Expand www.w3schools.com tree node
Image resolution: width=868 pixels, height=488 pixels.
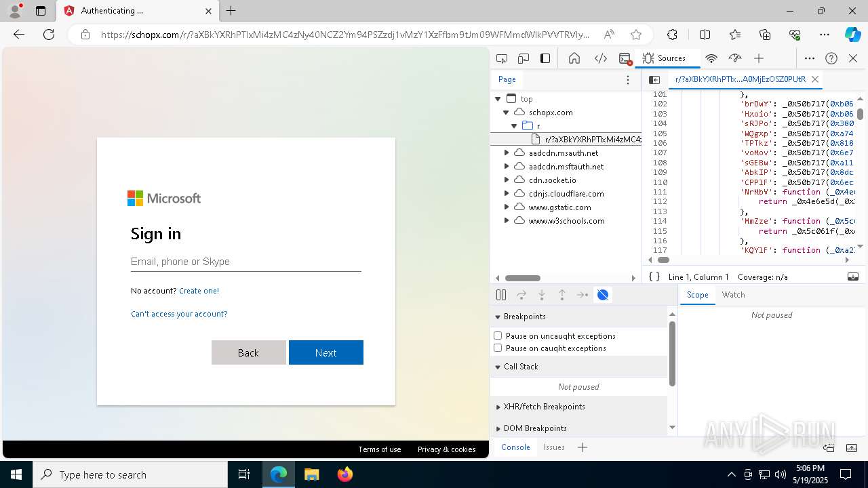click(506, 221)
